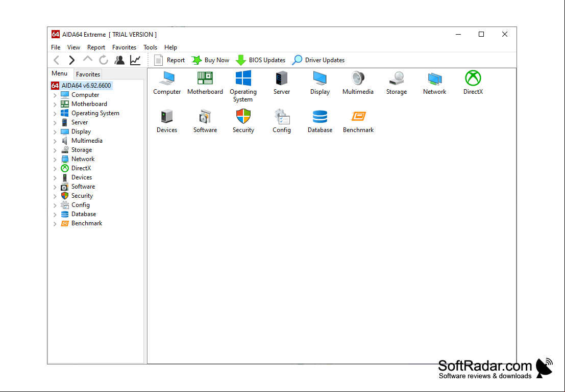
Task: Open the Favorites menu in menu bar
Action: coord(125,47)
